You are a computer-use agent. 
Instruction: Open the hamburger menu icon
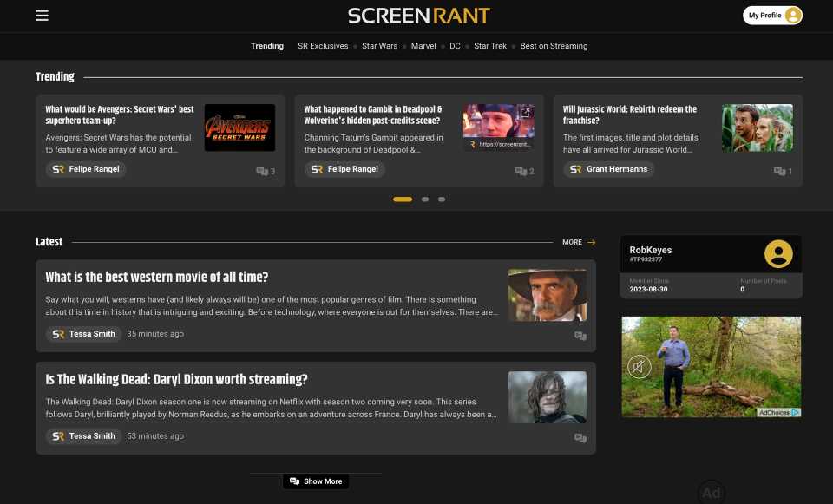[x=42, y=16]
